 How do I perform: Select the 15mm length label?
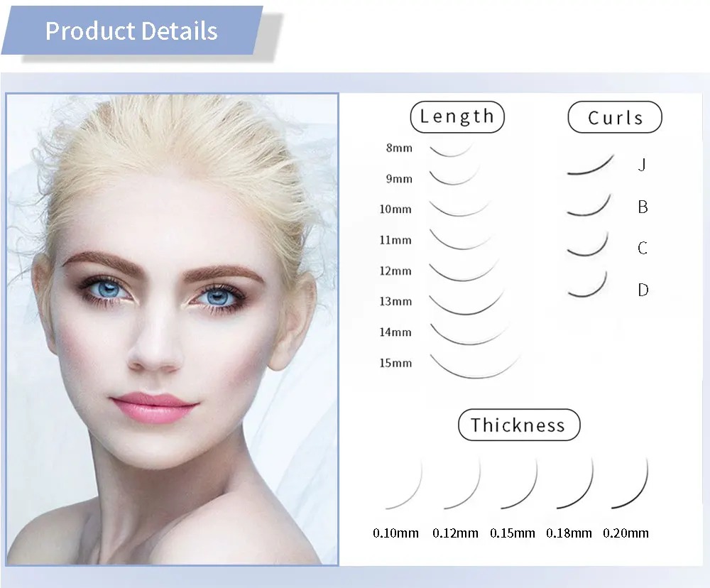(x=395, y=363)
